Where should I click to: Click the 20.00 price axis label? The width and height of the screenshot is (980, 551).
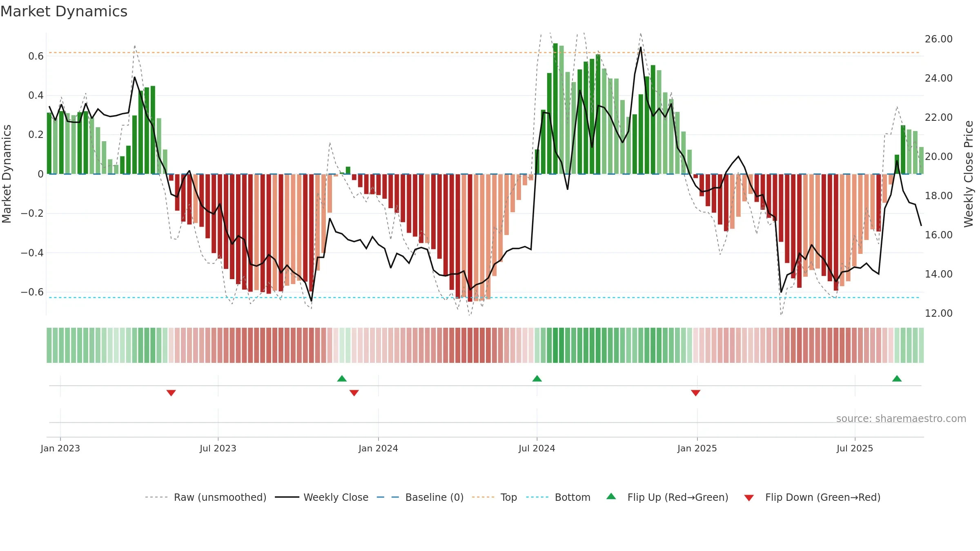(939, 157)
